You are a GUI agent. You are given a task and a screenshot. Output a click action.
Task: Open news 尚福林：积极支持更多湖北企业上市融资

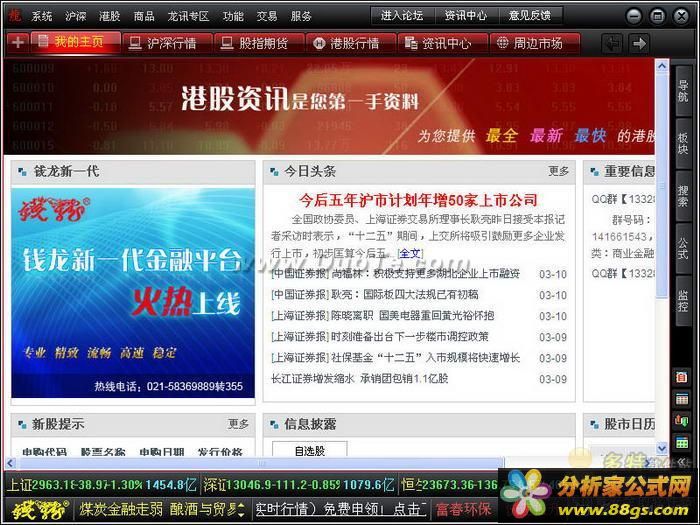[396, 273]
